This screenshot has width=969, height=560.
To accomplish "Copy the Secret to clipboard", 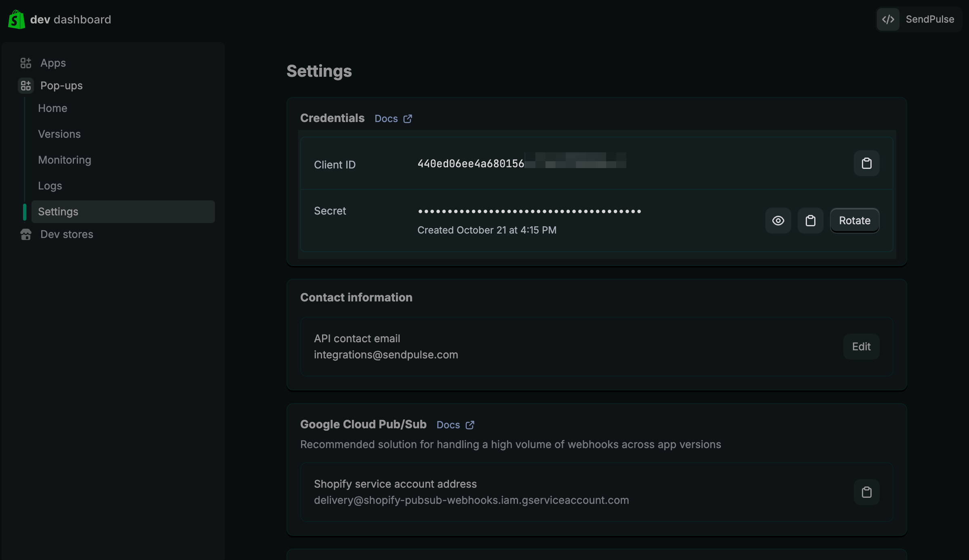I will click(x=810, y=221).
